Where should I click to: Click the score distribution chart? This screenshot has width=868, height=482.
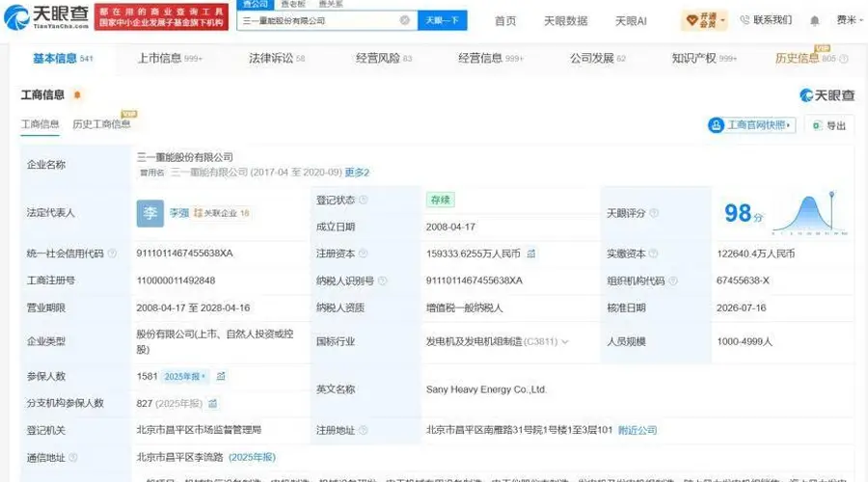pyautogui.click(x=810, y=213)
